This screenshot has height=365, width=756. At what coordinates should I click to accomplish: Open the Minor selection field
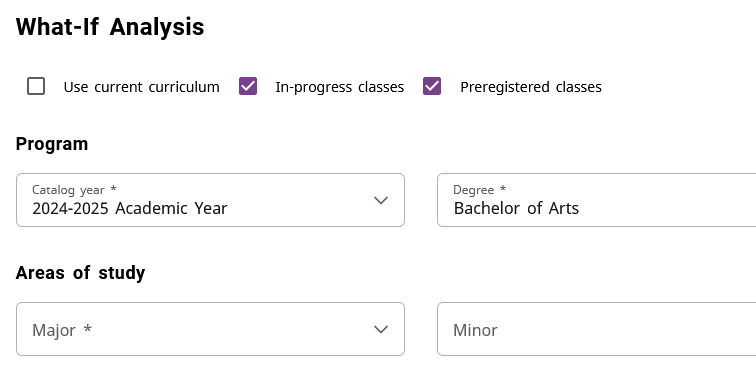(596, 329)
